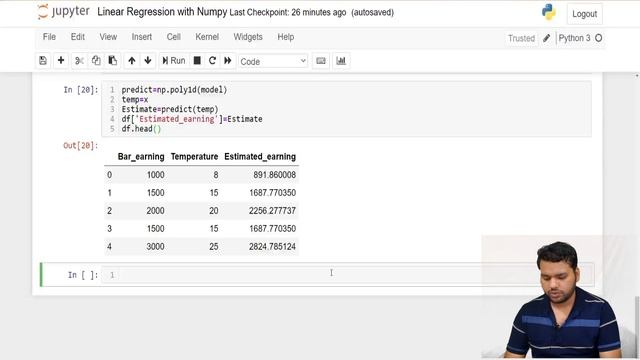Open the cell type Code dropdown

[273, 61]
